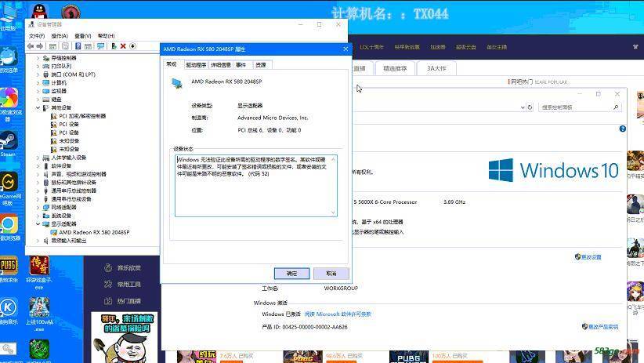
Task: Select 音频输入和输出 in the device tree
Action: pos(69,241)
